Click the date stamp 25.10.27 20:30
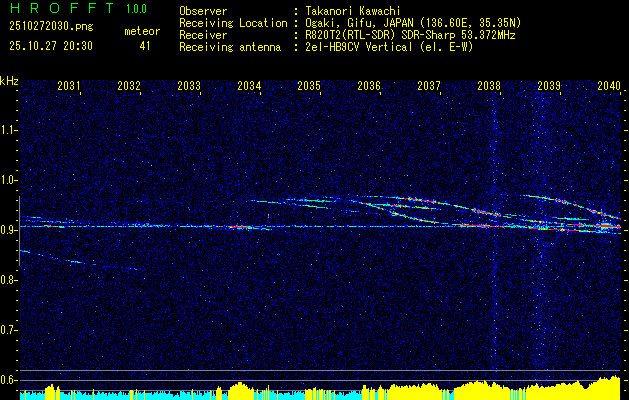Viewport: 629px width, 400px height. click(x=51, y=46)
